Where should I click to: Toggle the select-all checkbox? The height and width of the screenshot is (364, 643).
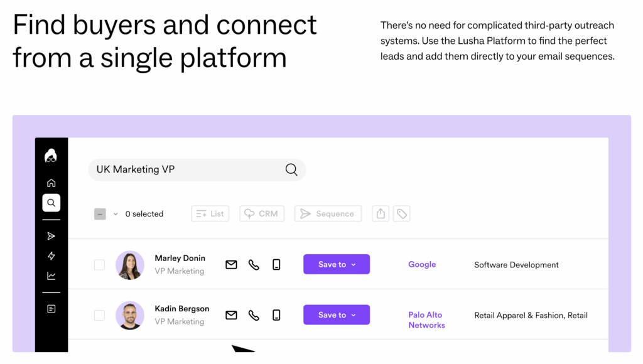point(100,214)
